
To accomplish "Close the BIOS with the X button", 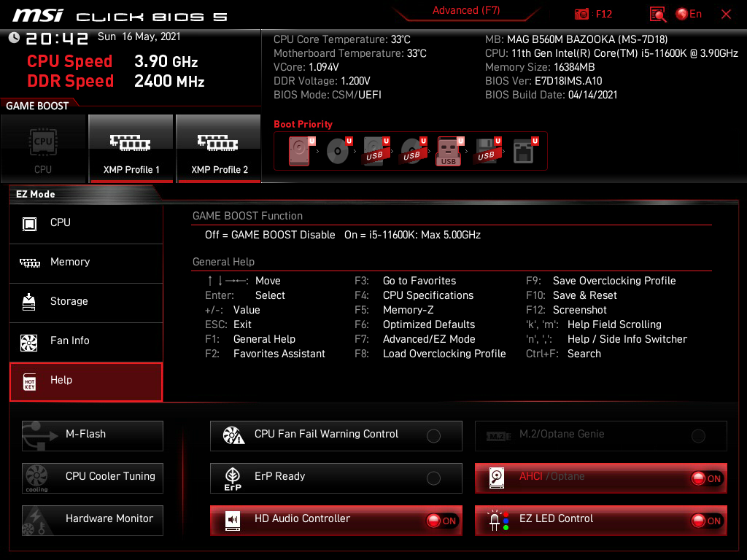I will tap(726, 15).
